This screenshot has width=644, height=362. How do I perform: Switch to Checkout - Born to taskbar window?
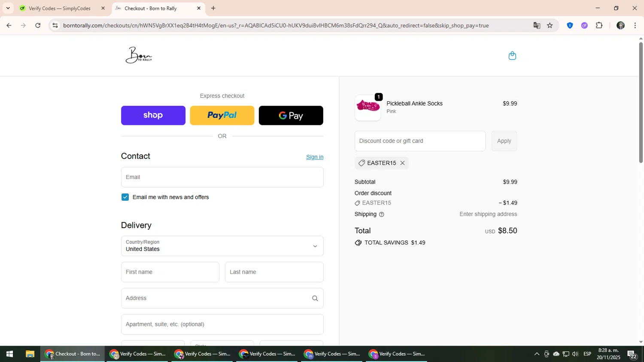73,354
